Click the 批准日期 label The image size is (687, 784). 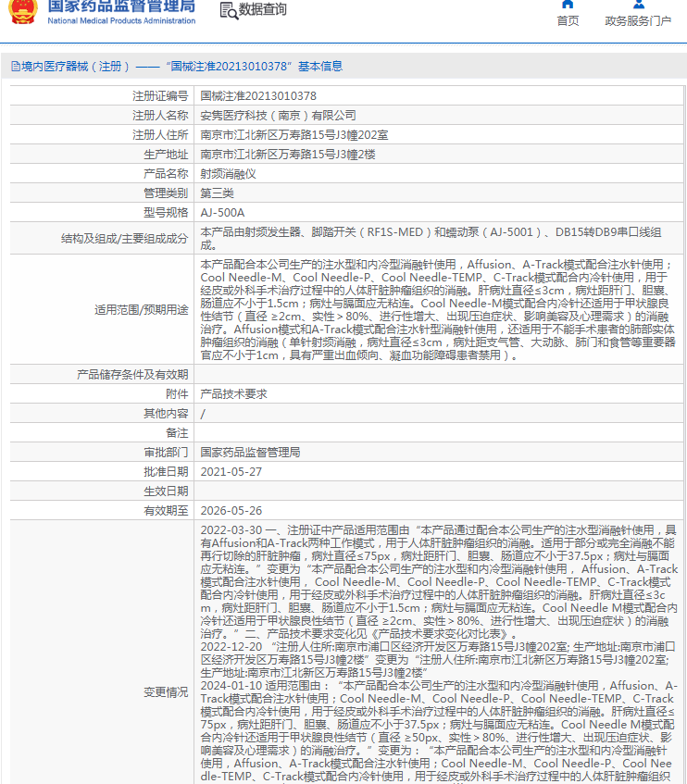166,472
